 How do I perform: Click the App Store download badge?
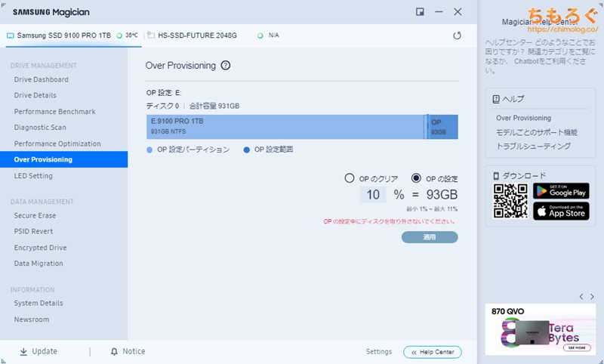tap(561, 211)
